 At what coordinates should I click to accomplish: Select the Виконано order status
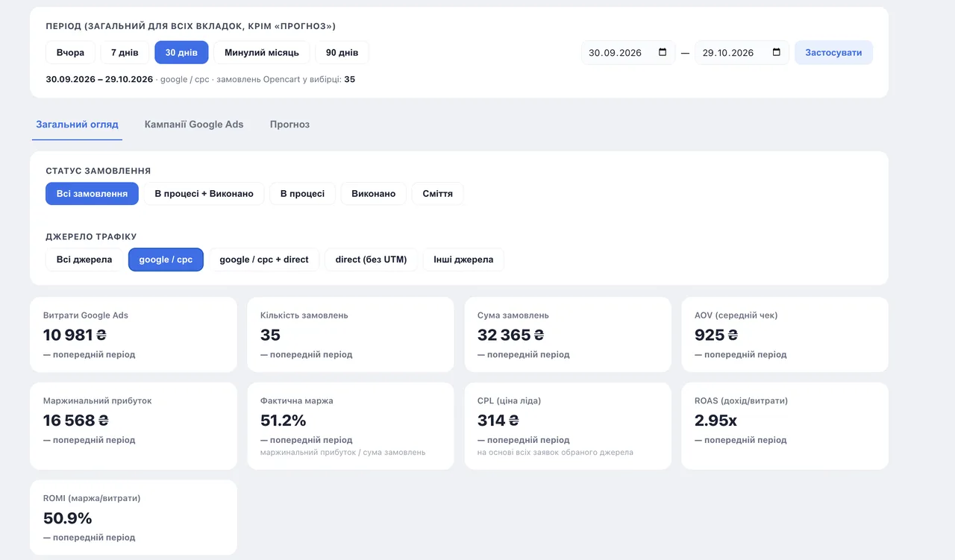tap(374, 194)
